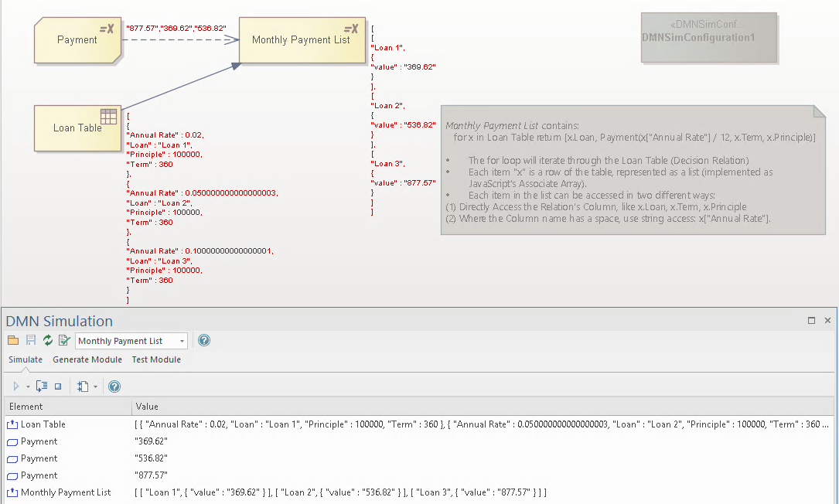Click the stop simulation square icon

[58, 387]
